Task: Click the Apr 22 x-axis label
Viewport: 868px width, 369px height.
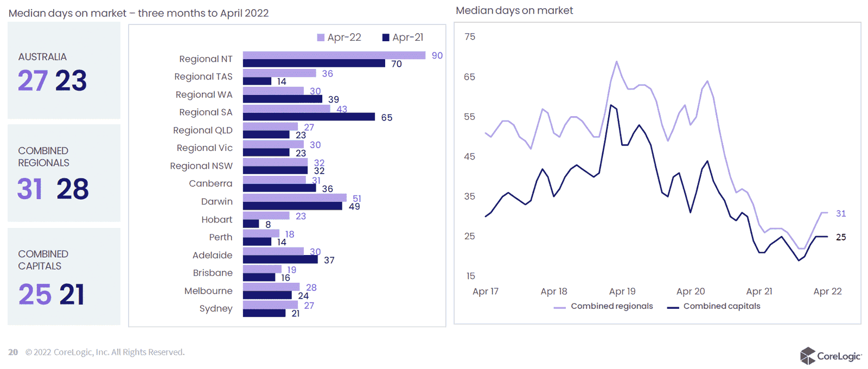Action: (x=827, y=291)
